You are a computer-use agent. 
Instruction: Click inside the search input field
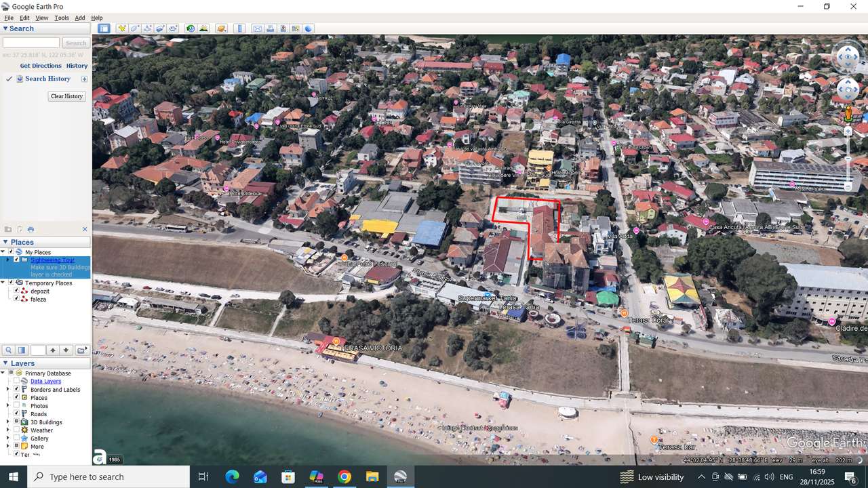click(31, 42)
